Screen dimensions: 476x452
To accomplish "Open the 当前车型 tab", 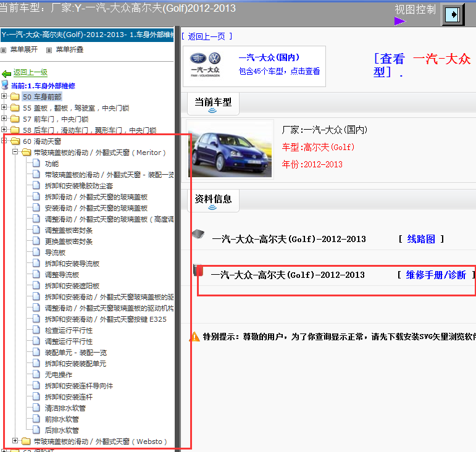I will pyautogui.click(x=213, y=104).
